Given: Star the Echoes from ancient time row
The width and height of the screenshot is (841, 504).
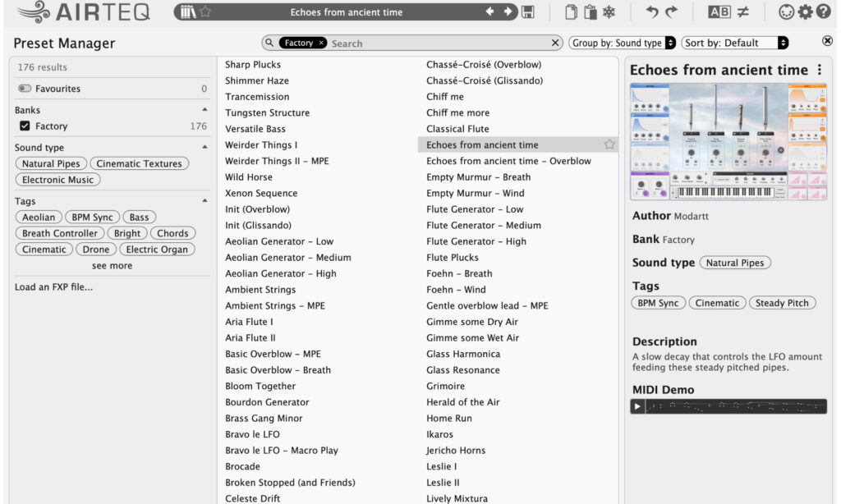Looking at the screenshot, I should pos(609,144).
